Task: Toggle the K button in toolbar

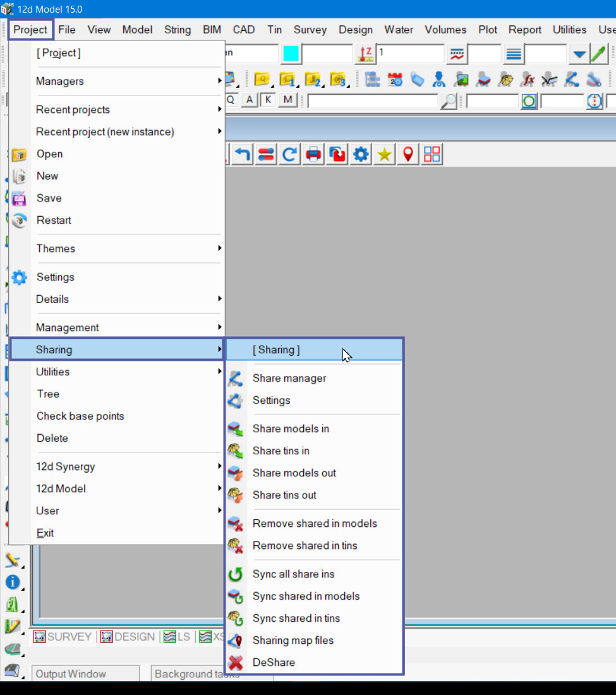Action: point(268,100)
